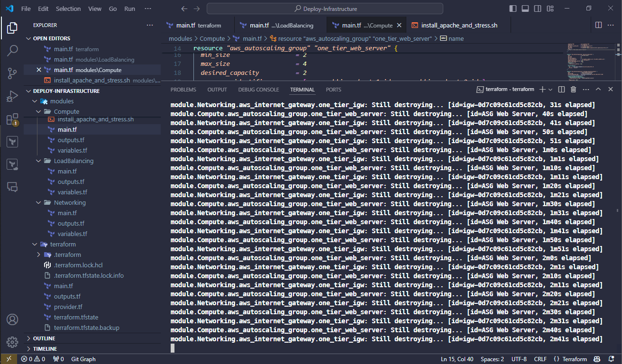The height and width of the screenshot is (364, 622).
Task: Open the Selection menu
Action: [x=68, y=9]
